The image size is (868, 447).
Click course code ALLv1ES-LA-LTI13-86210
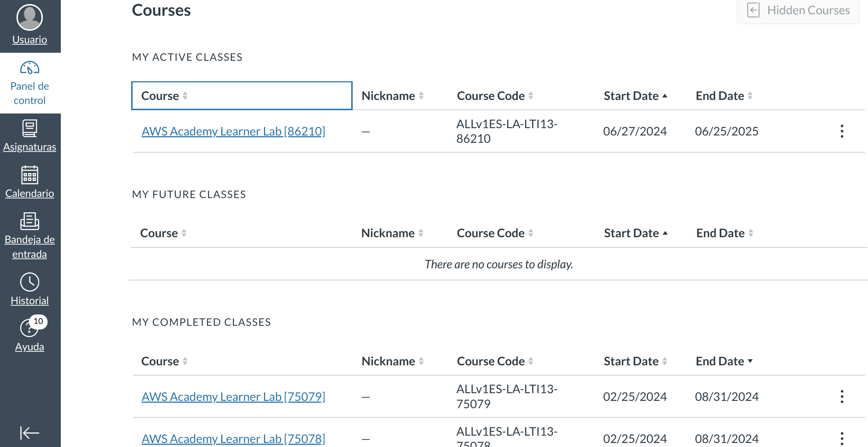tap(507, 131)
